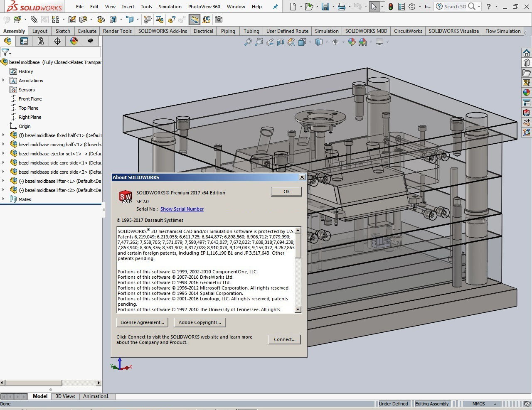This screenshot has height=410, width=532.
Task: Click the Connect... button
Action: tap(285, 339)
